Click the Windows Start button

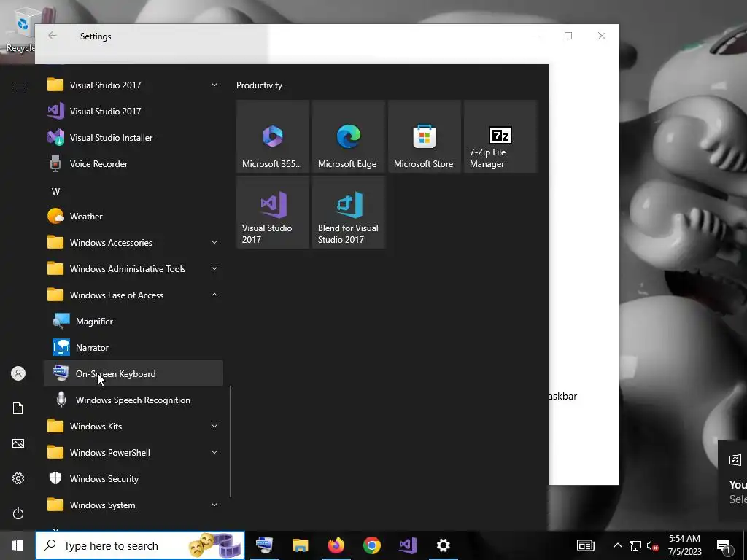[18, 545]
